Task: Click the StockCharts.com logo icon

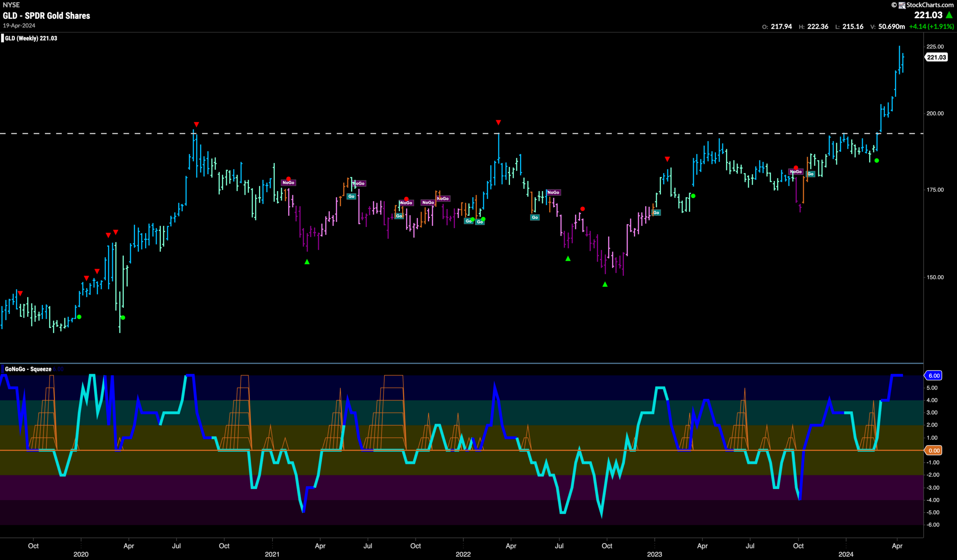Action: (x=902, y=5)
